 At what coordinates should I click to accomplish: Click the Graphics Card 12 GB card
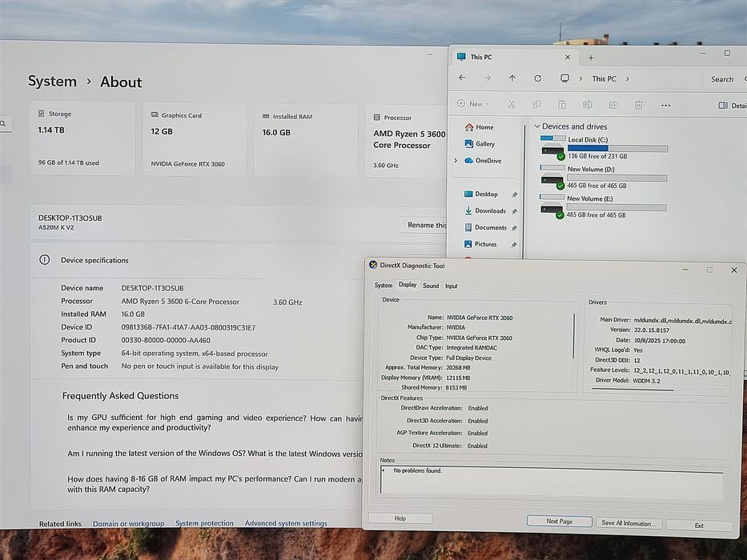point(195,139)
